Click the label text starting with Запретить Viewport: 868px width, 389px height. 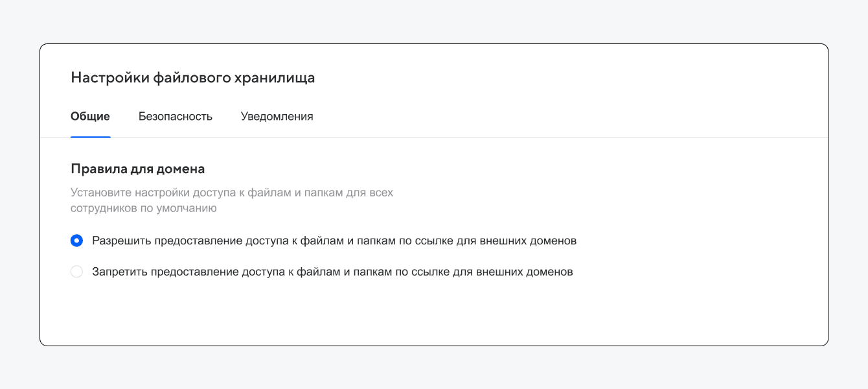pyautogui.click(x=332, y=272)
